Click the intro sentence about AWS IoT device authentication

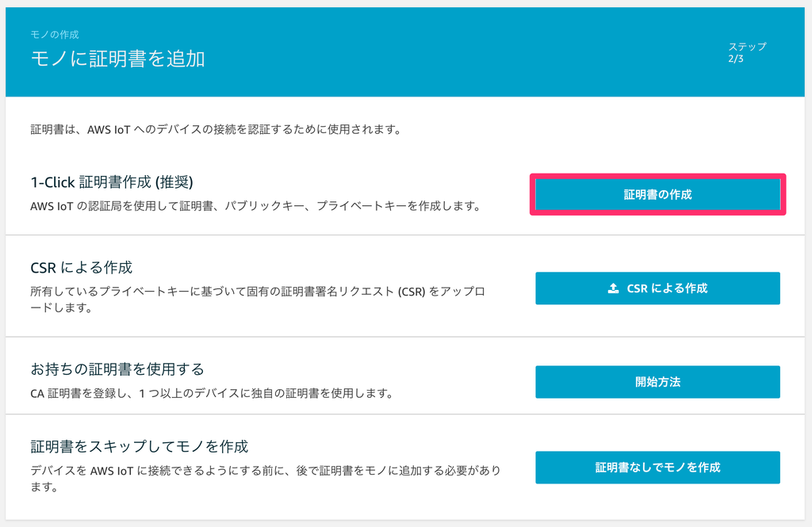click(x=216, y=129)
